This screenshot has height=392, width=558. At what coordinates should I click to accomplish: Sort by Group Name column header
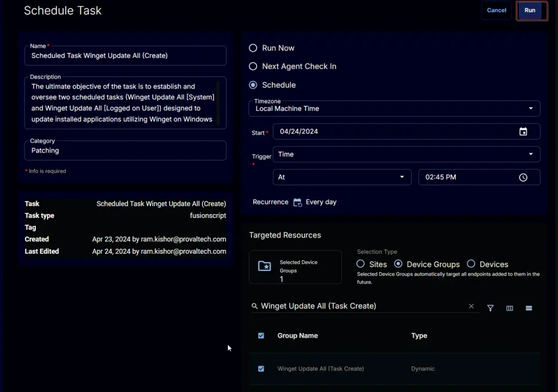tap(297, 336)
